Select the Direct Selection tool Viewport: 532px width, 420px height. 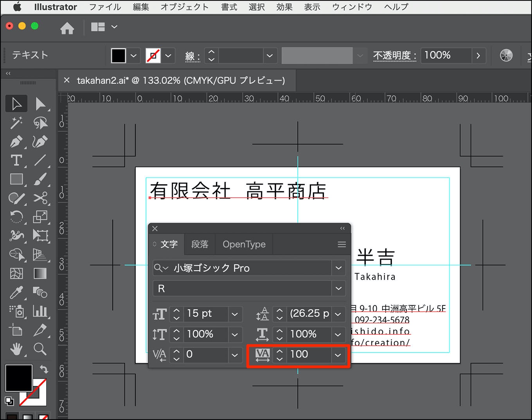pos(40,104)
